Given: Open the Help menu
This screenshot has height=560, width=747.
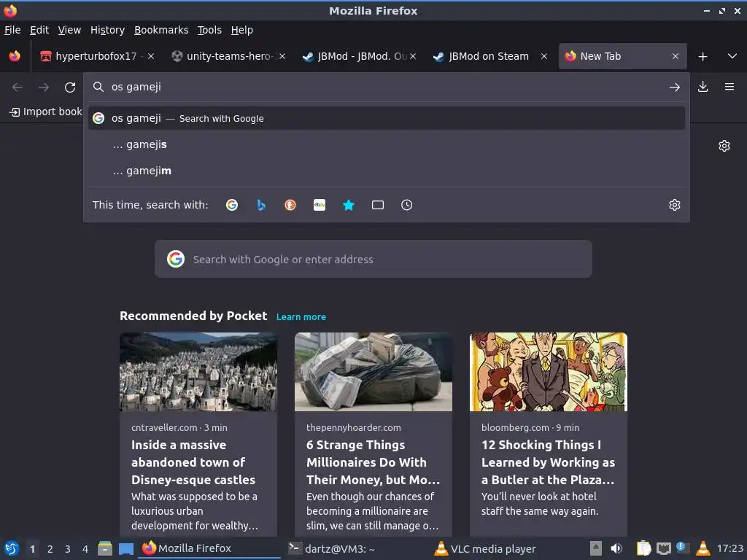Looking at the screenshot, I should (242, 30).
